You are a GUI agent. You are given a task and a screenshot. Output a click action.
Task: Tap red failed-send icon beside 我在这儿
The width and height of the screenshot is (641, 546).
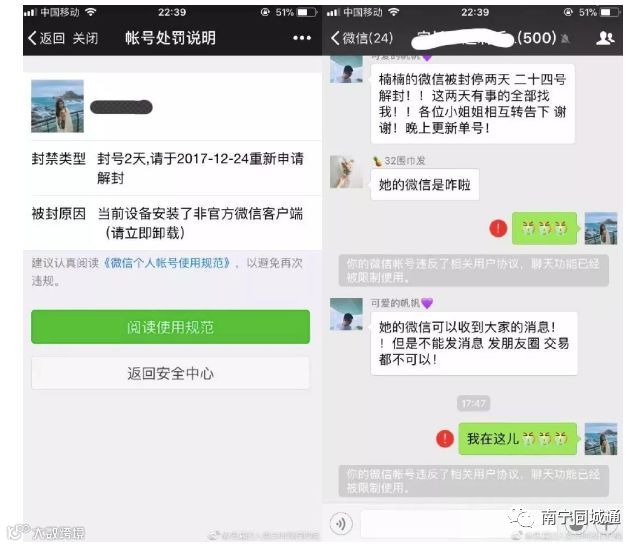click(445, 439)
